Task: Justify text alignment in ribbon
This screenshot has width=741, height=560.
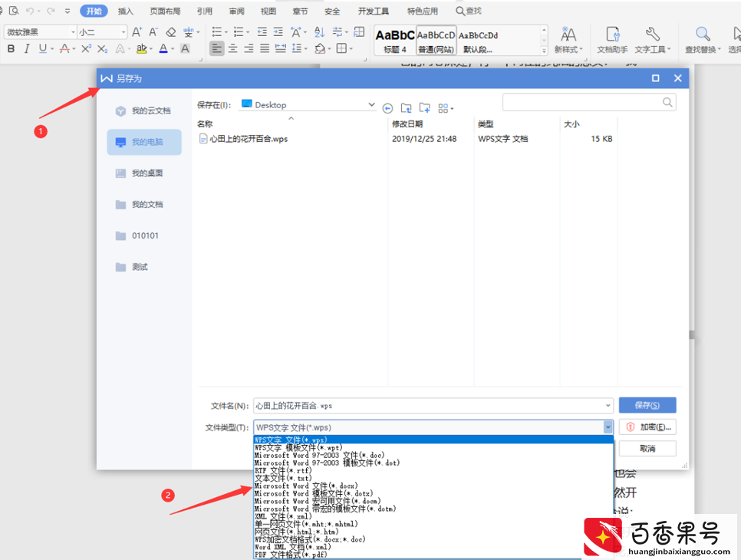Action: pyautogui.click(x=265, y=48)
